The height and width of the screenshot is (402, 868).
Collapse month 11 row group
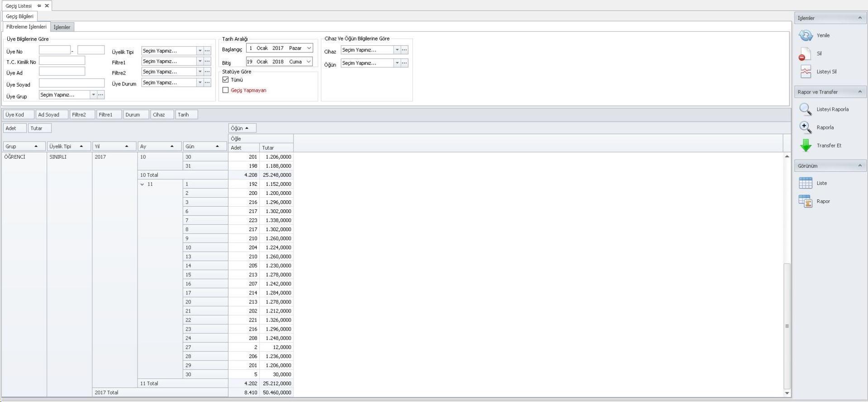click(x=142, y=184)
